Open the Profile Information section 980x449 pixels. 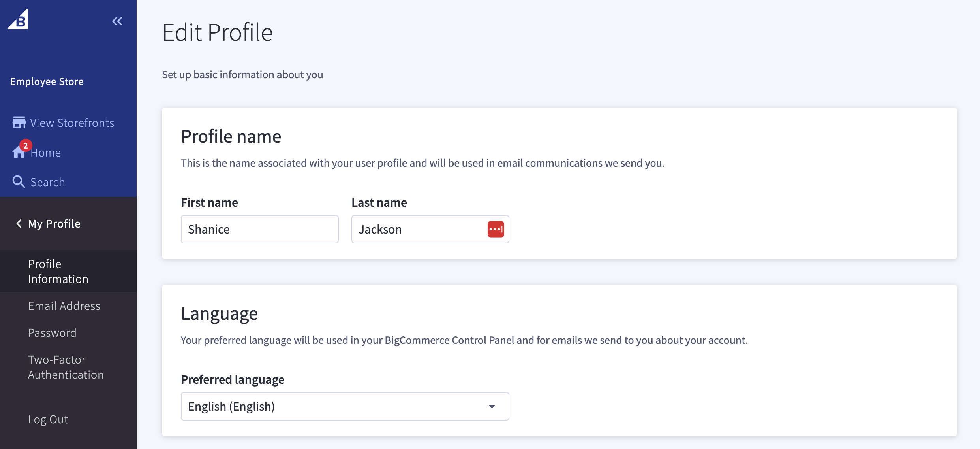58,271
